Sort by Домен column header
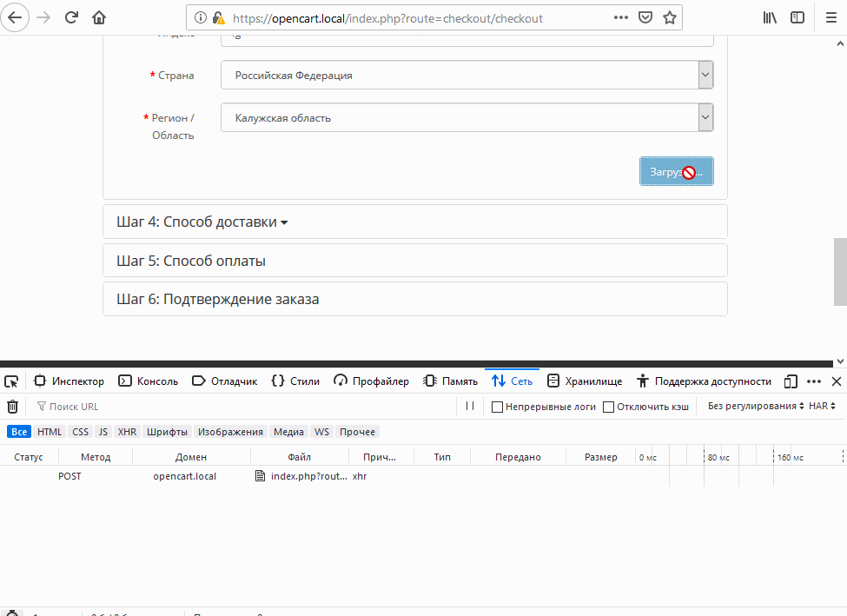847x616 pixels. (x=191, y=457)
